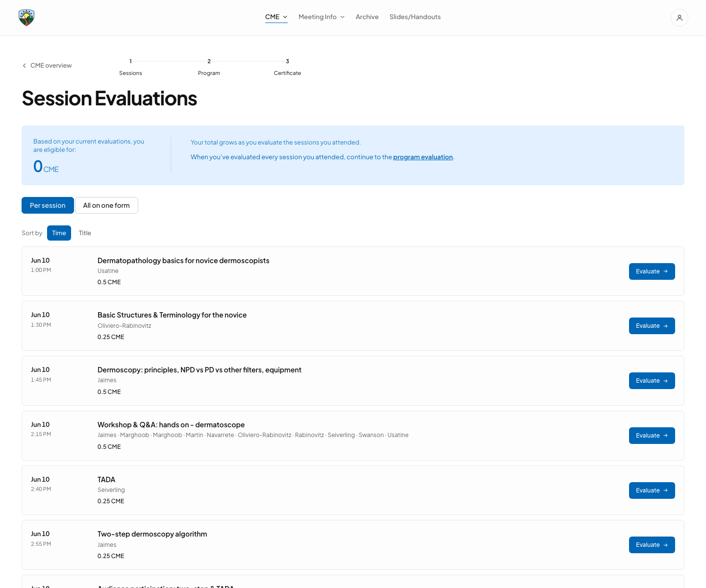Open the Archive page
The width and height of the screenshot is (706, 588).
coord(367,17)
